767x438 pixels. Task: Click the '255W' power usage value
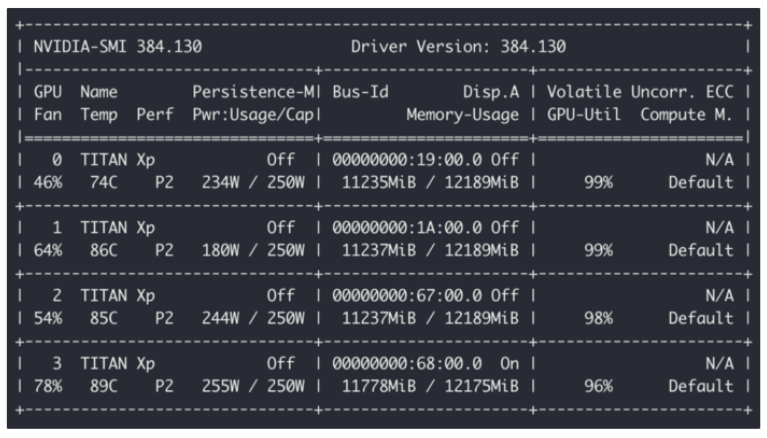click(221, 387)
